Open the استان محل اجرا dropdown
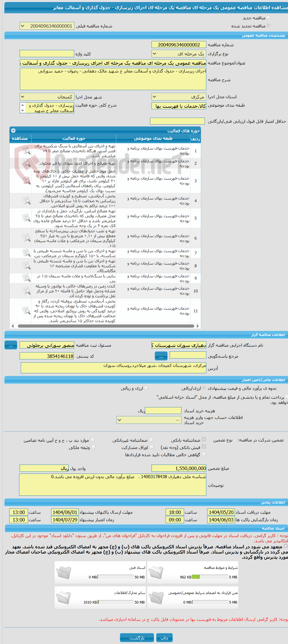 pos(179,97)
